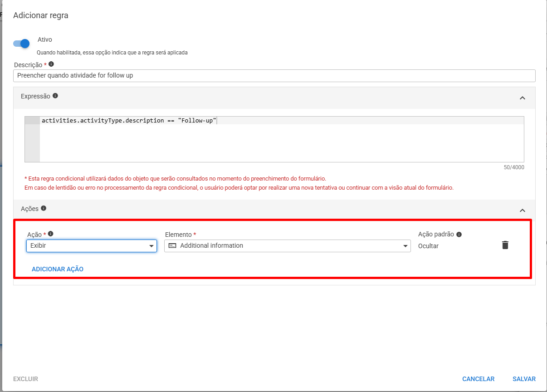Viewport: 547px width, 392px height.
Task: Open the Ação dropdown showing Exibir
Action: [92, 246]
